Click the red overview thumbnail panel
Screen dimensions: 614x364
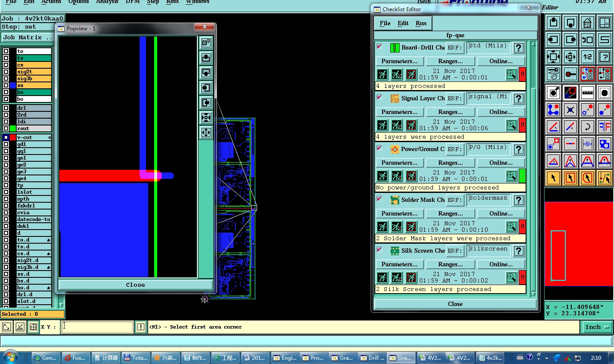click(579, 244)
